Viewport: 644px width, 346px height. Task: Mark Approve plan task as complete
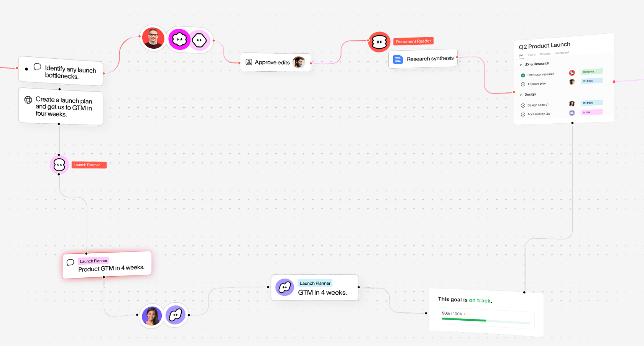523,84
